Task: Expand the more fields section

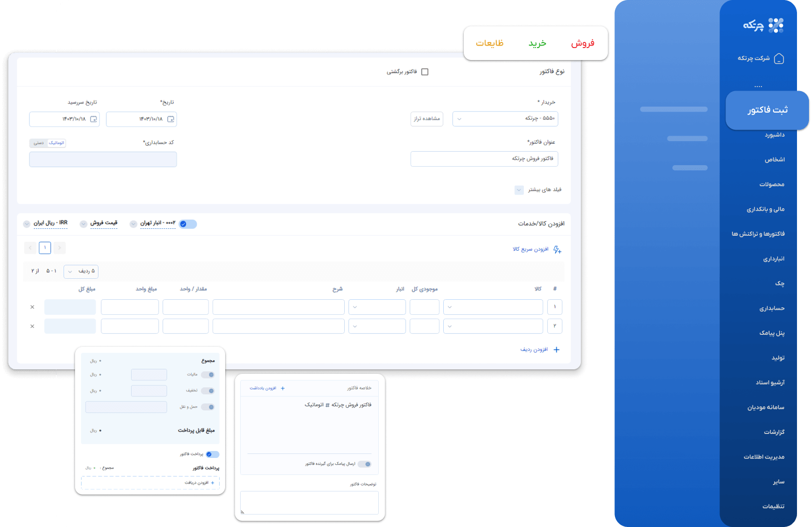Action: 519,190
